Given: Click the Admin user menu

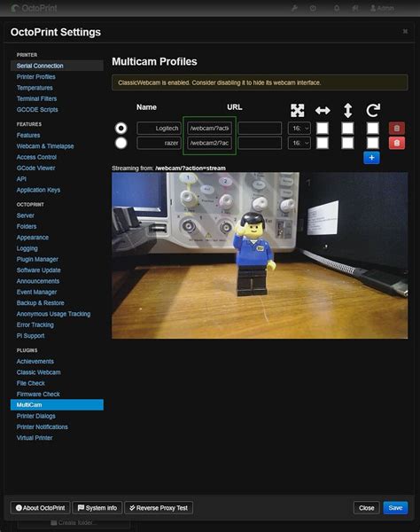Looking at the screenshot, I should click(x=382, y=8).
